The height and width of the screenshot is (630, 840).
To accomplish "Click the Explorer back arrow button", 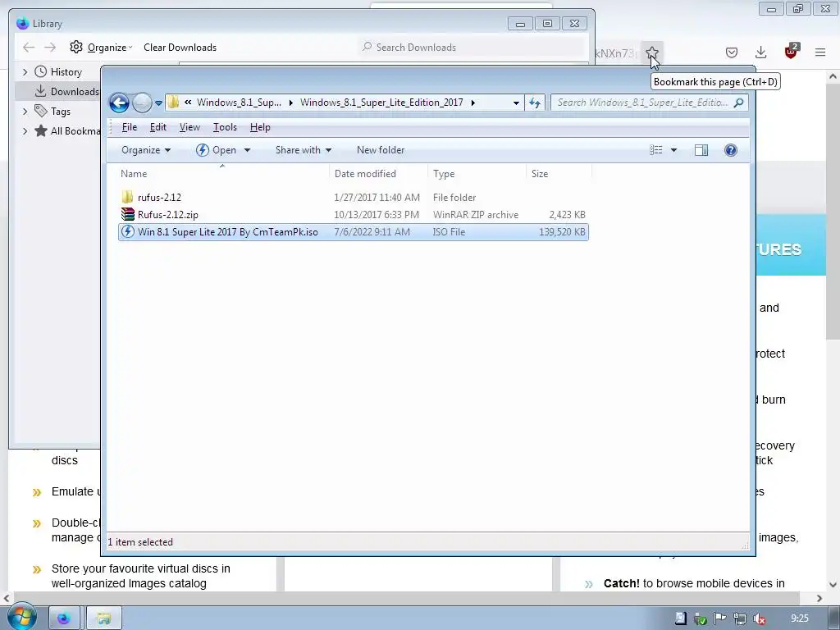I will point(119,103).
